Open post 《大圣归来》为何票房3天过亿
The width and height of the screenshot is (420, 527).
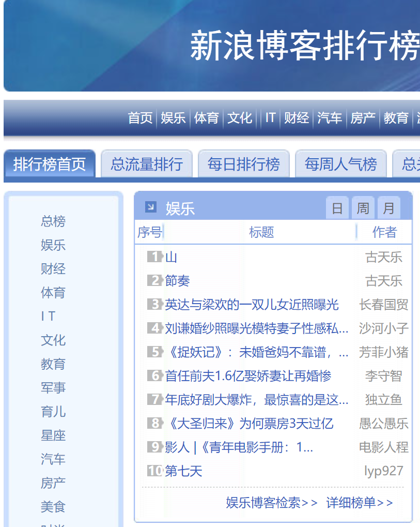(249, 424)
